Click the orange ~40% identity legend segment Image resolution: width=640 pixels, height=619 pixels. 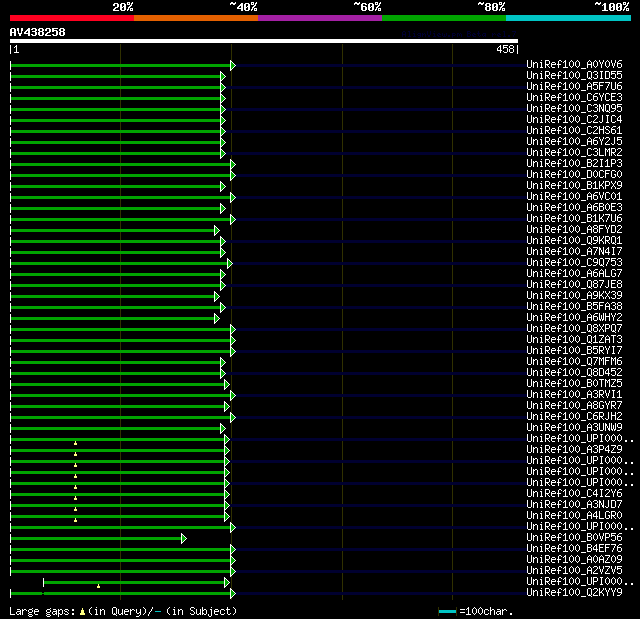(x=196, y=18)
